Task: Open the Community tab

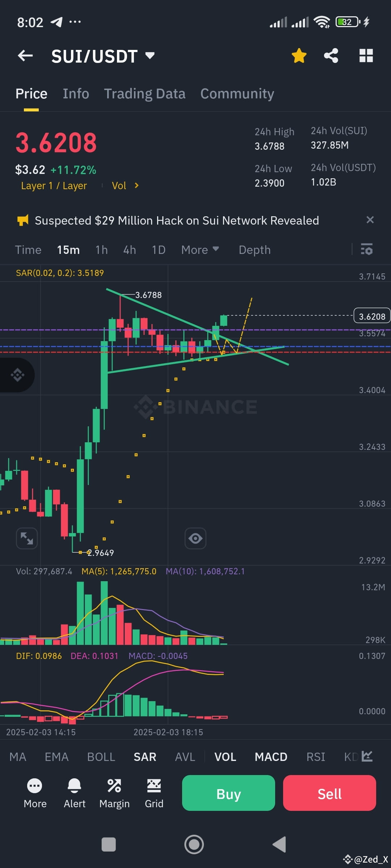Action: (237, 94)
